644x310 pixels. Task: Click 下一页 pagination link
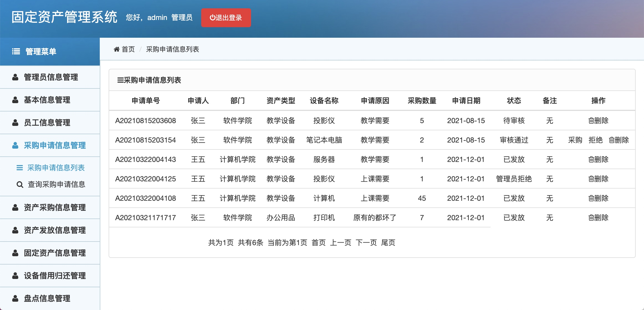(x=366, y=243)
